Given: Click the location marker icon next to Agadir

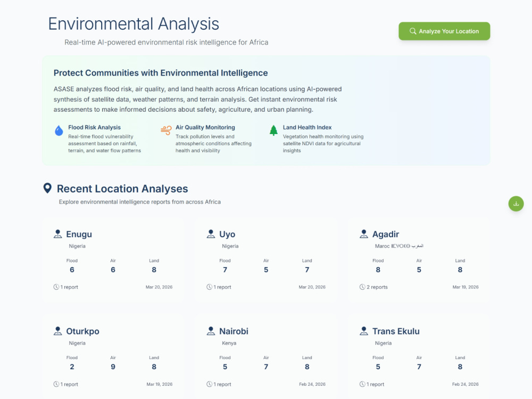Looking at the screenshot, I should (x=364, y=234).
